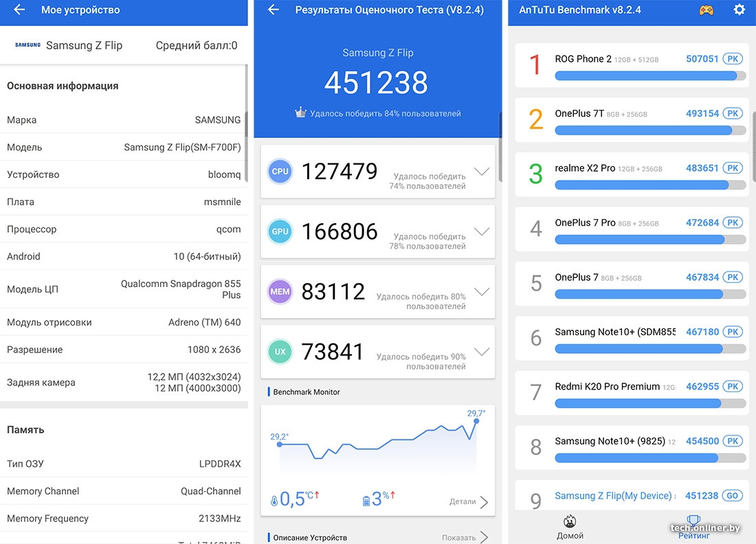This screenshot has width=756, height=544.
Task: Select the Разрешение 1080 x 2636 row
Action: click(x=124, y=350)
